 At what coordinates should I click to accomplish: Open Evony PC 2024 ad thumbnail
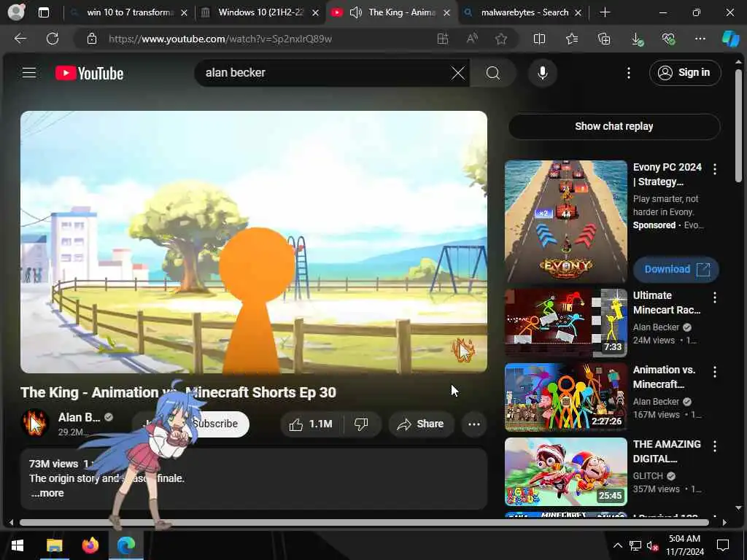point(565,222)
